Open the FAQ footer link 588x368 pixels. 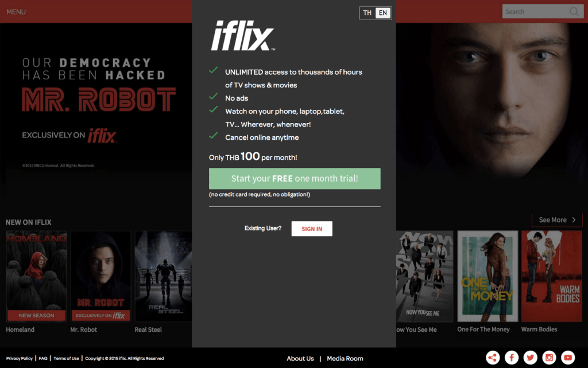(x=43, y=358)
